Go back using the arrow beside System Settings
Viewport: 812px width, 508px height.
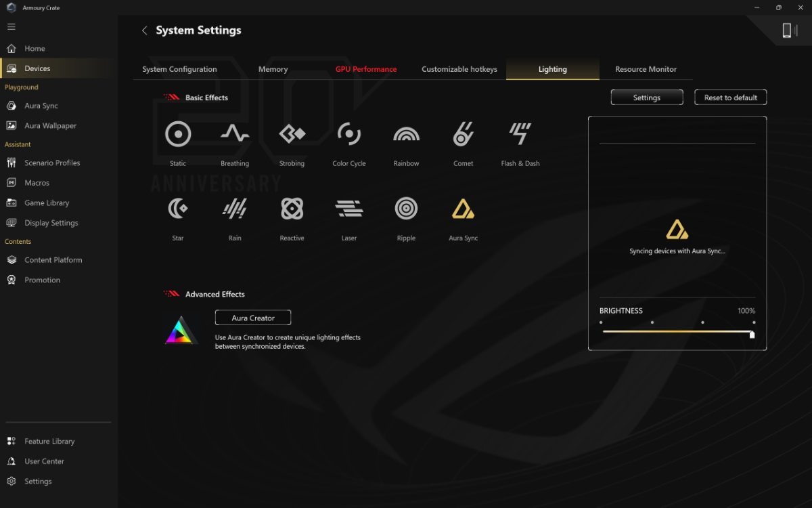click(x=144, y=30)
